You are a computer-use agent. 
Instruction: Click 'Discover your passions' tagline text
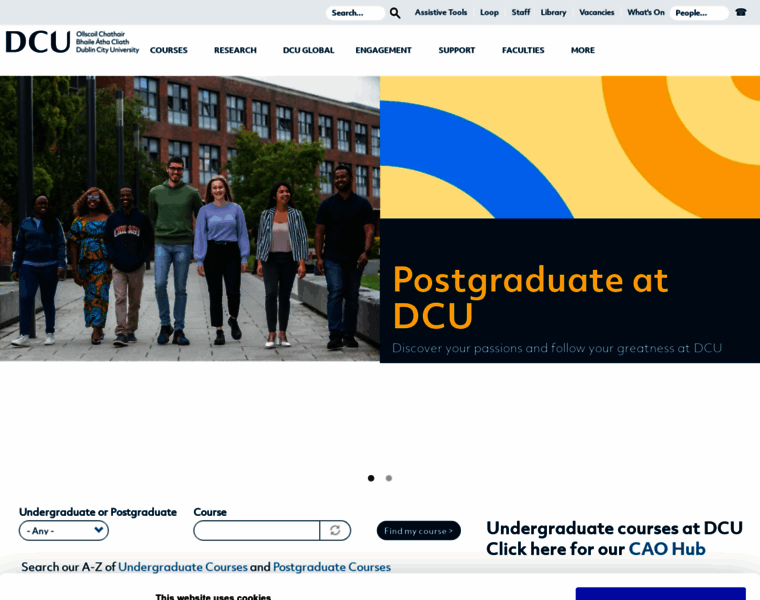557,348
